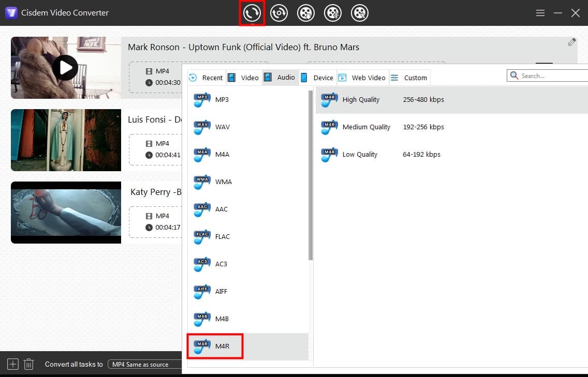Choose FLAC audio format
588x377 pixels.
tap(248, 236)
